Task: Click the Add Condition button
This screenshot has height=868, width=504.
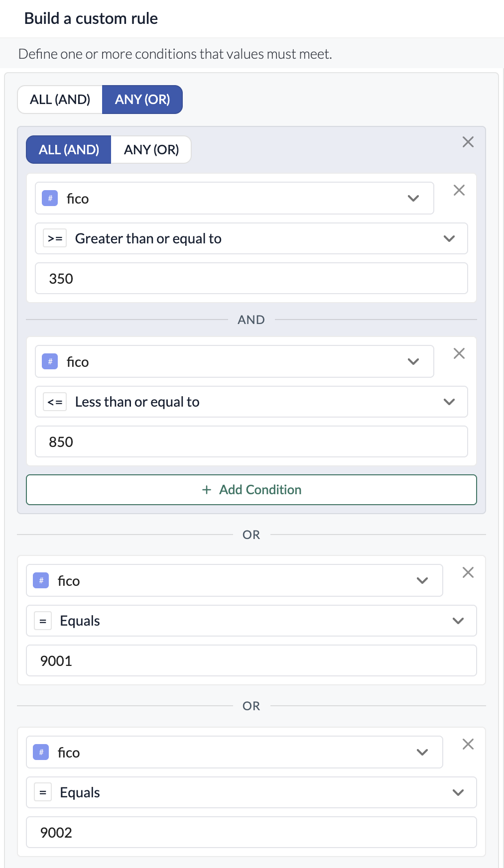Action: pyautogui.click(x=252, y=490)
